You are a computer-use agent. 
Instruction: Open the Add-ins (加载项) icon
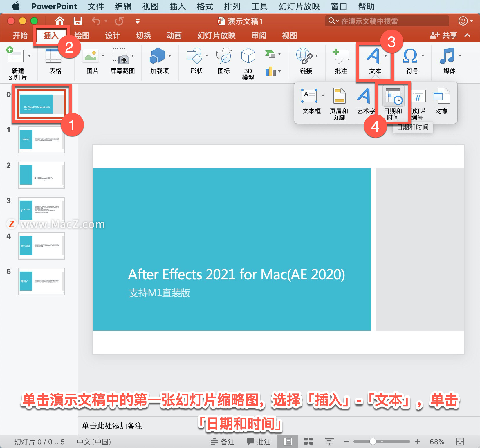point(157,55)
